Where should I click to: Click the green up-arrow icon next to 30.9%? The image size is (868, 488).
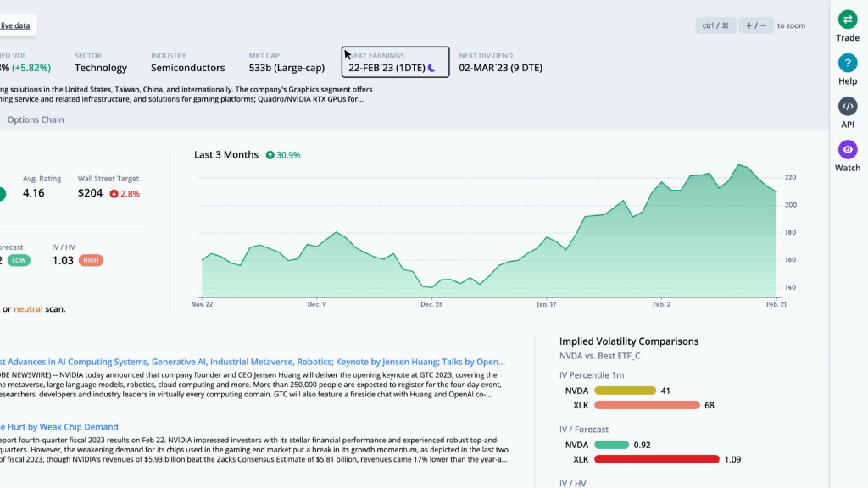click(270, 155)
